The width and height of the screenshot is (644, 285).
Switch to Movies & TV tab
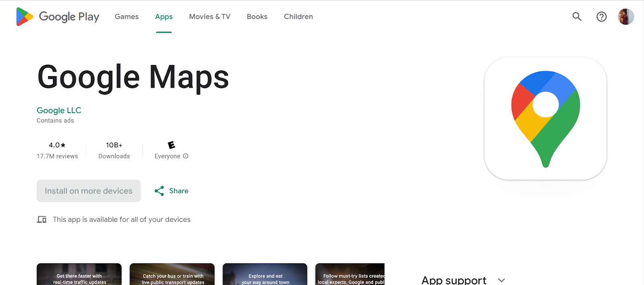coord(210,17)
